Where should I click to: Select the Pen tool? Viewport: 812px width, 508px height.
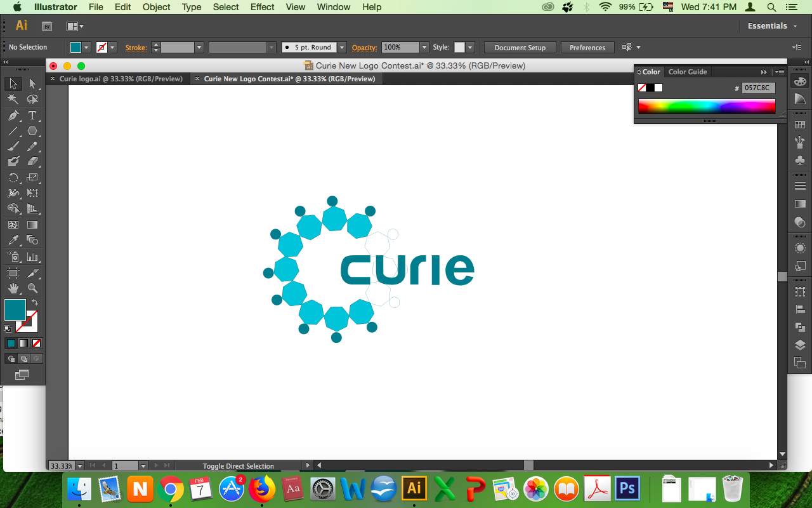click(13, 116)
